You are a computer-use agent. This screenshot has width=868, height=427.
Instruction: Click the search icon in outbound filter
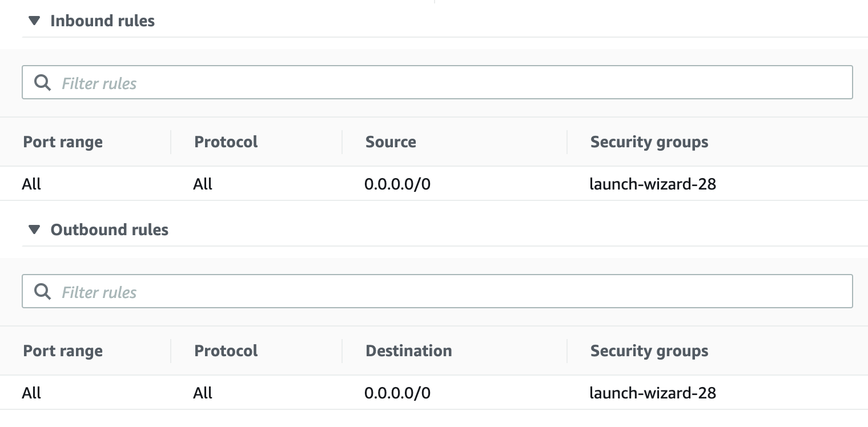(x=42, y=292)
